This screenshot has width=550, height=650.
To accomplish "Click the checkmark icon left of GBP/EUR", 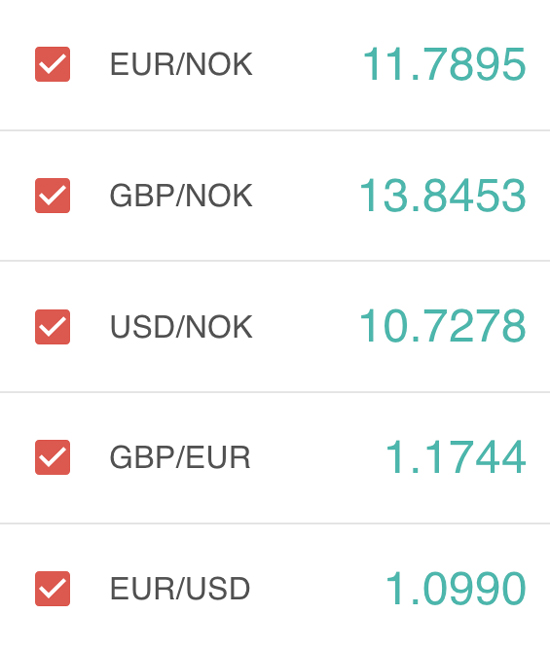I will tap(52, 457).
